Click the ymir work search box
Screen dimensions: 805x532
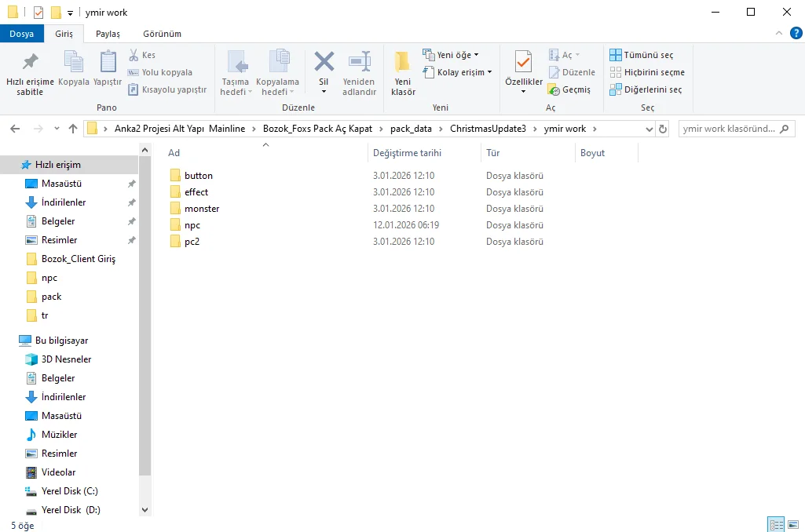[x=729, y=129]
